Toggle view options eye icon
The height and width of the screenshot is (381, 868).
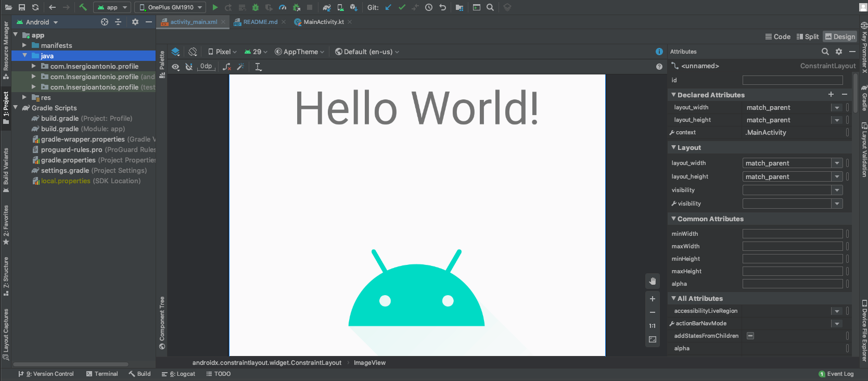[175, 67]
